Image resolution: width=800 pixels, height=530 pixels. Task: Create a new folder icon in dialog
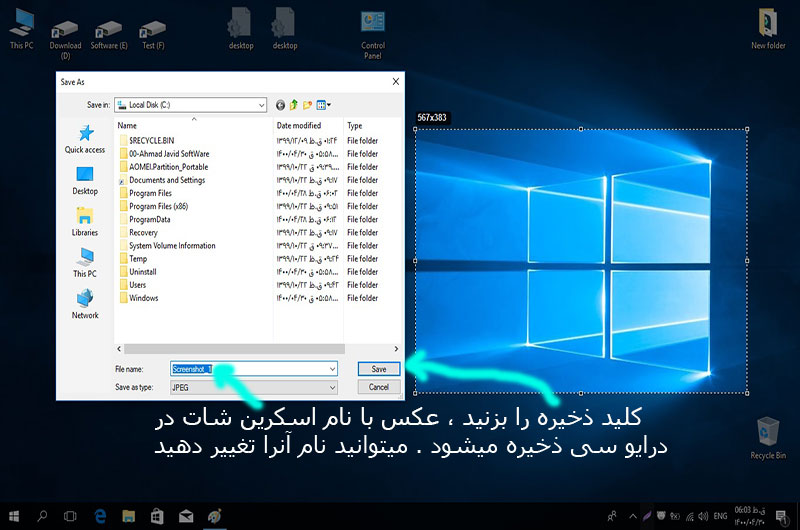307,105
